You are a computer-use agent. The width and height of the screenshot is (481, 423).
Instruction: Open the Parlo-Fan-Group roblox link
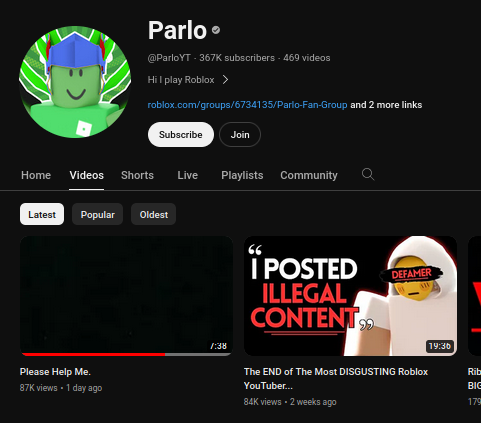coord(247,105)
